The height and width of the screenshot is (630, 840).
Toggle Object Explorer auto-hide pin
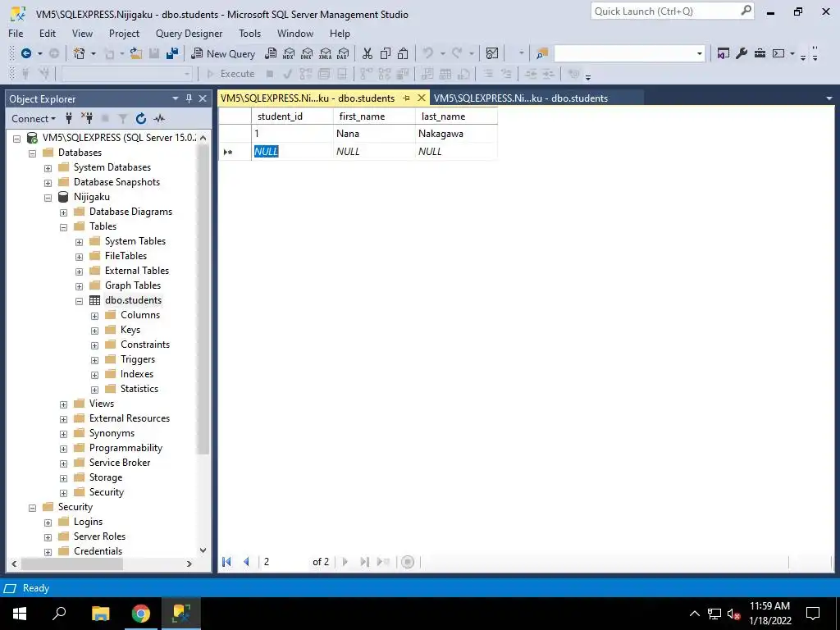189,98
